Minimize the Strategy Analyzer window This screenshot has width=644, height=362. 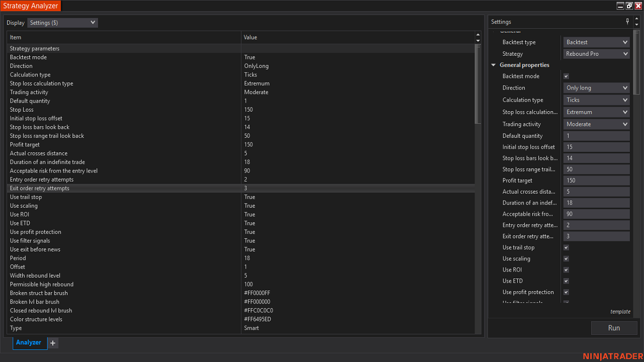pos(620,6)
